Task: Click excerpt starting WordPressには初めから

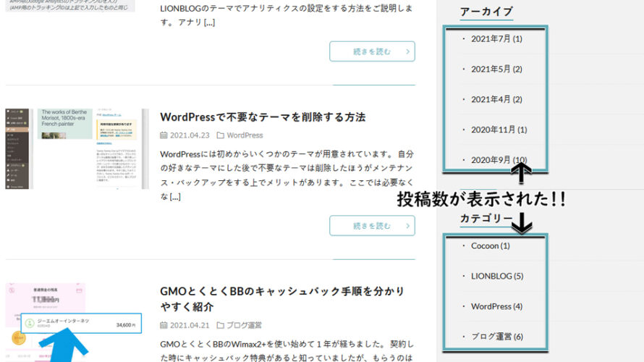Action: click(287, 175)
